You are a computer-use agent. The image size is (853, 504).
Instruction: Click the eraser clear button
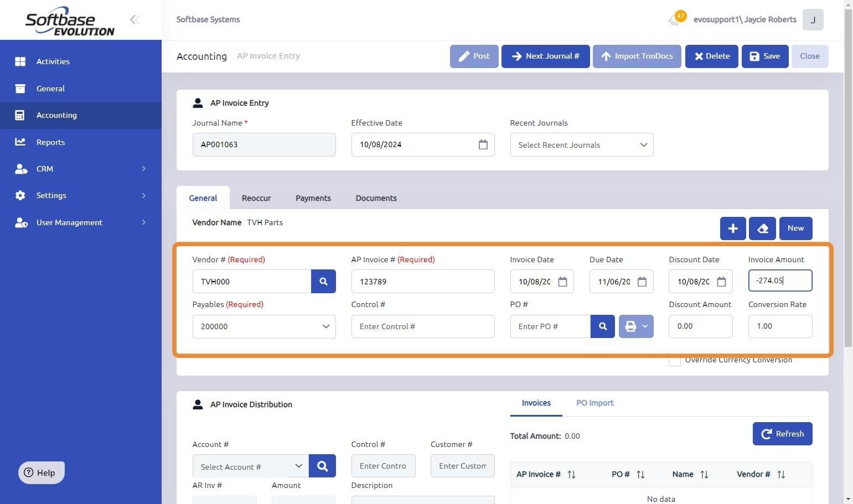762,228
